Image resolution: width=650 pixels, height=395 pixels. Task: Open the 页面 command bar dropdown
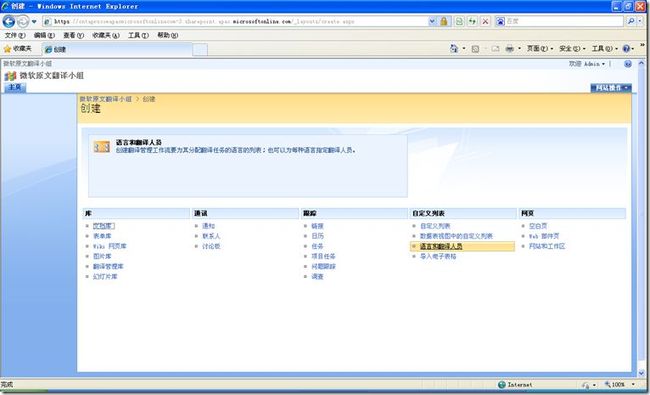[x=540, y=49]
